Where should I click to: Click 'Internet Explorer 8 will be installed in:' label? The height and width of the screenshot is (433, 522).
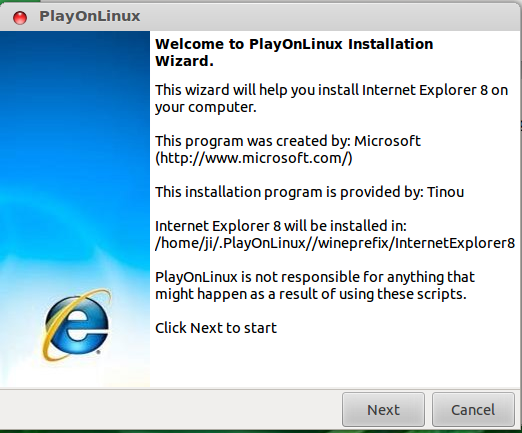point(281,226)
